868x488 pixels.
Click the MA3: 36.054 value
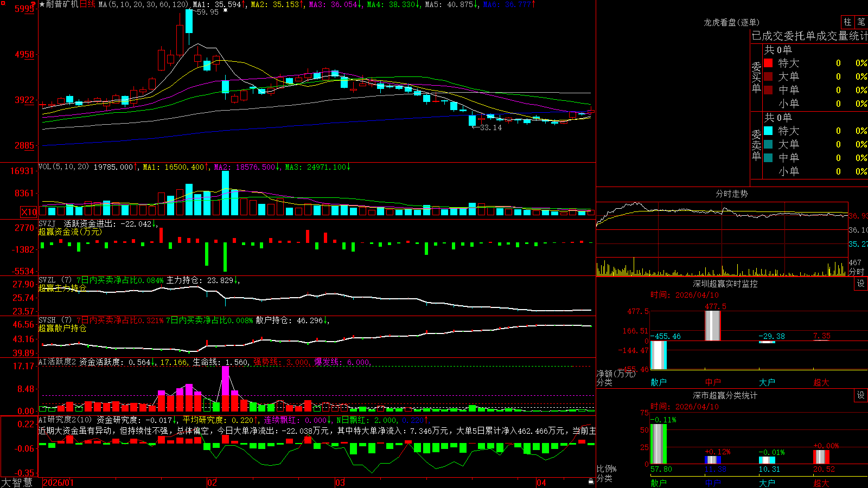click(334, 4)
